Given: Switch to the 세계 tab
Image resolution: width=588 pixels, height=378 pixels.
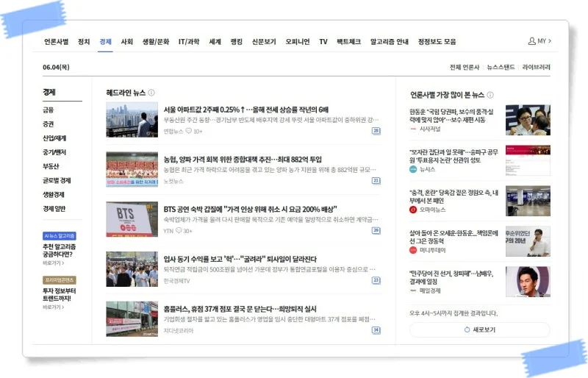Looking at the screenshot, I should (215, 42).
